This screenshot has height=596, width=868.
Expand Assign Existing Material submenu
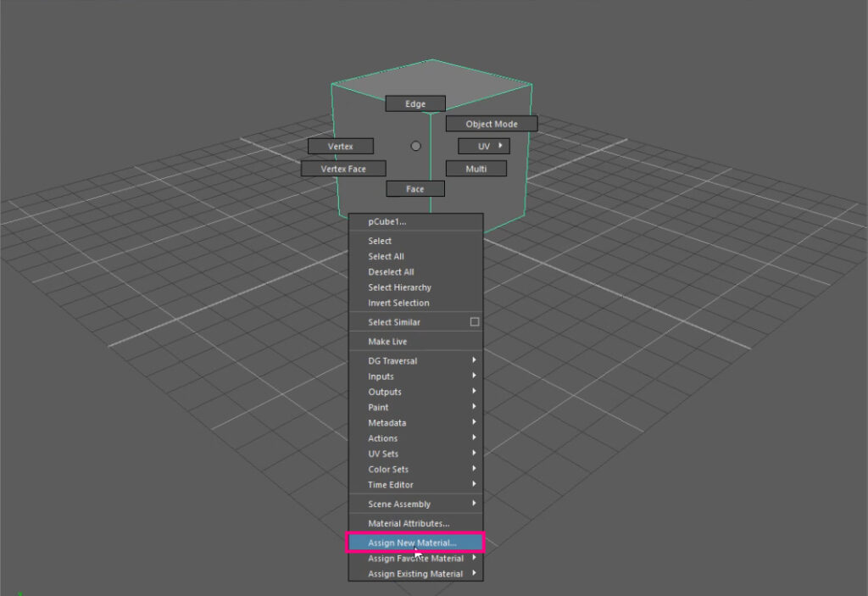(415, 574)
